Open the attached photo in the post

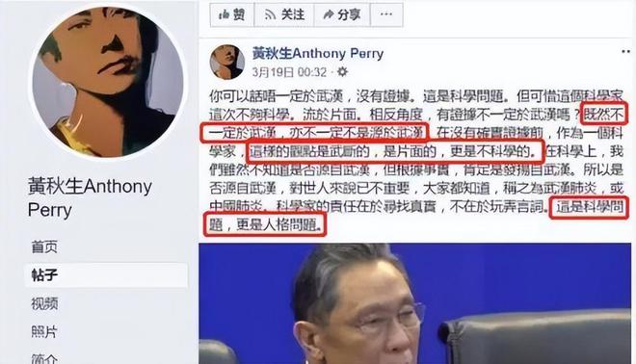pos(414,303)
